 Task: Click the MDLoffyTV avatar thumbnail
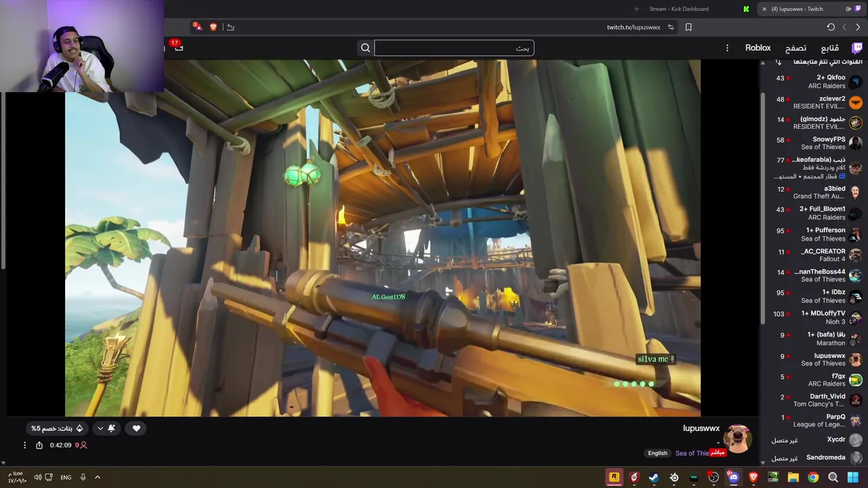pyautogui.click(x=856, y=317)
